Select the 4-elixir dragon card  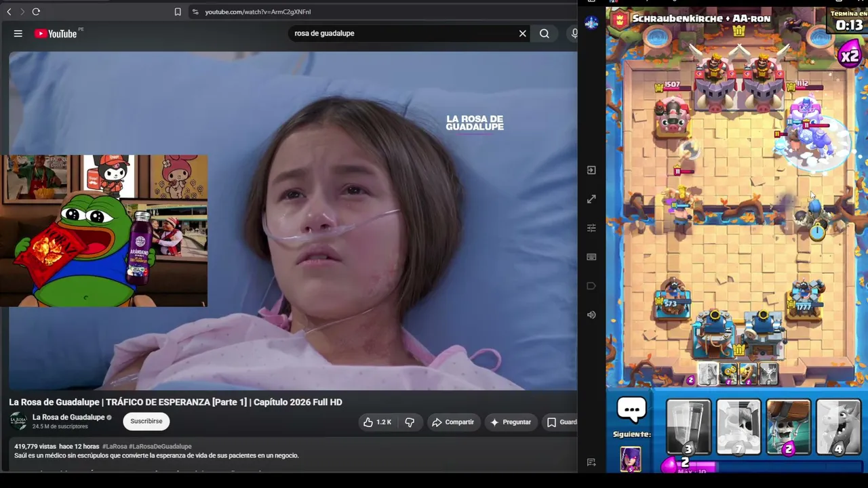click(839, 427)
